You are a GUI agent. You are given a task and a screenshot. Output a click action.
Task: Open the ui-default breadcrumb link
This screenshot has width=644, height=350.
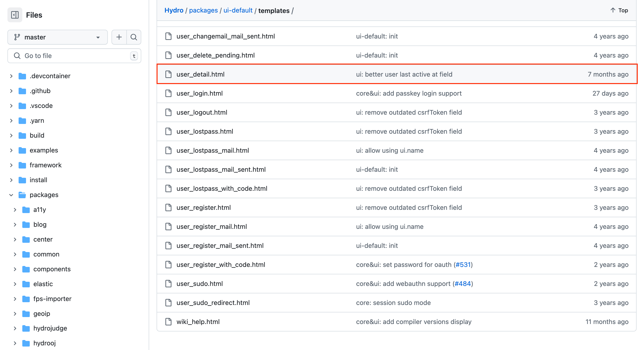coord(238,10)
